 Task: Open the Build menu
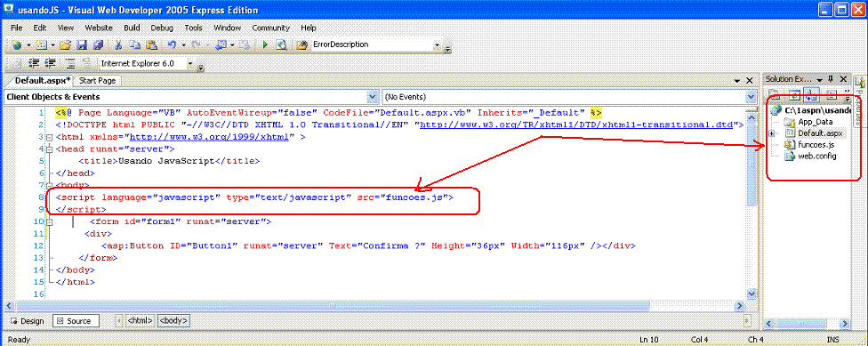click(x=132, y=28)
